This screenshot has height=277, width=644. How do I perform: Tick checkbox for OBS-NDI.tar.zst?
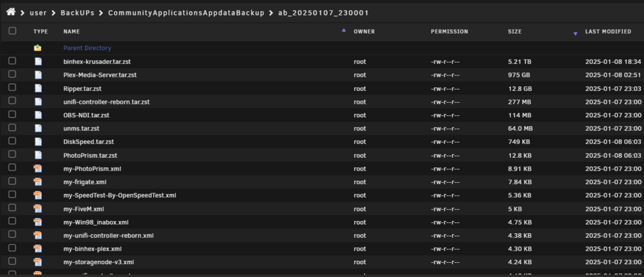click(12, 114)
